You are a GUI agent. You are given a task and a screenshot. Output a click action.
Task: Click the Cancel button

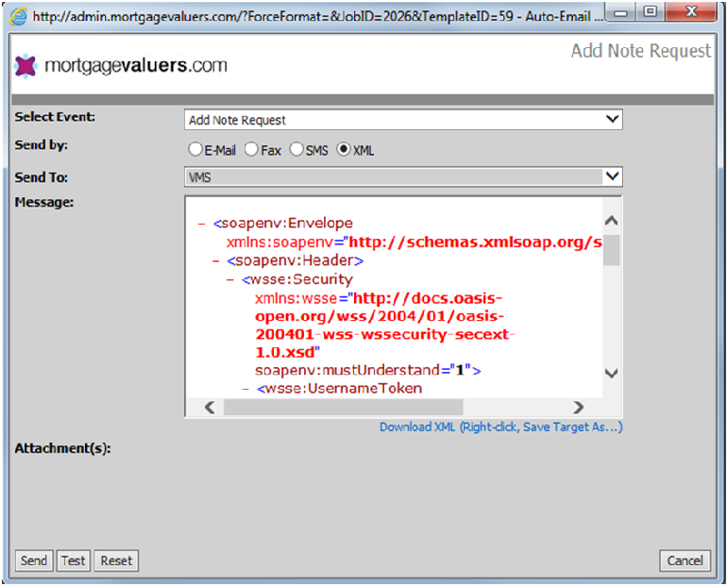[x=685, y=561]
